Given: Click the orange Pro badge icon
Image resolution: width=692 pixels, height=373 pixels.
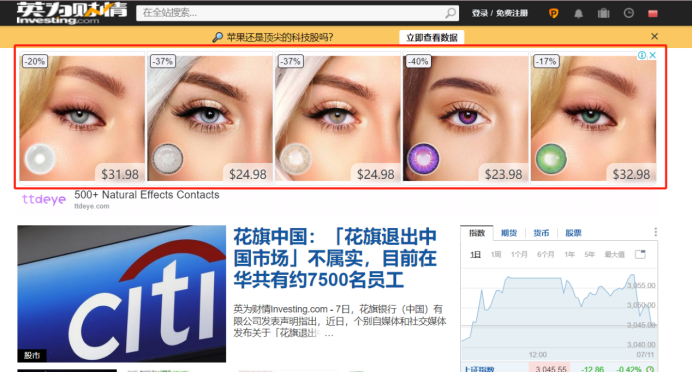Looking at the screenshot, I should [x=553, y=13].
